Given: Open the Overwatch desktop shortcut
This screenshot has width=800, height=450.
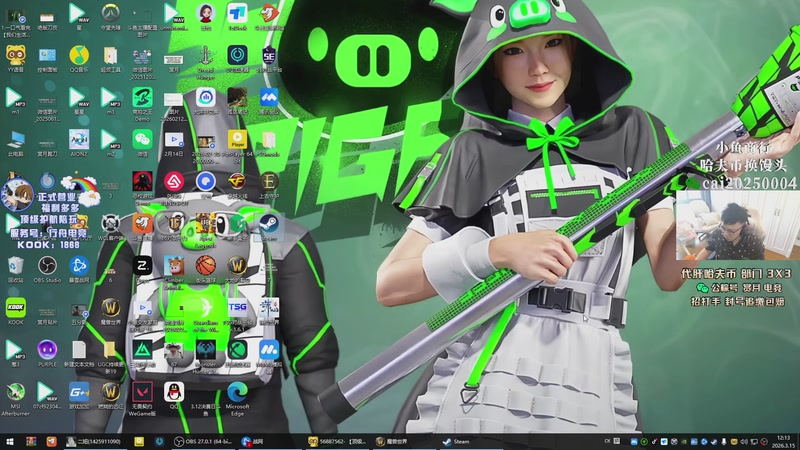Looking at the screenshot, I should (x=110, y=16).
